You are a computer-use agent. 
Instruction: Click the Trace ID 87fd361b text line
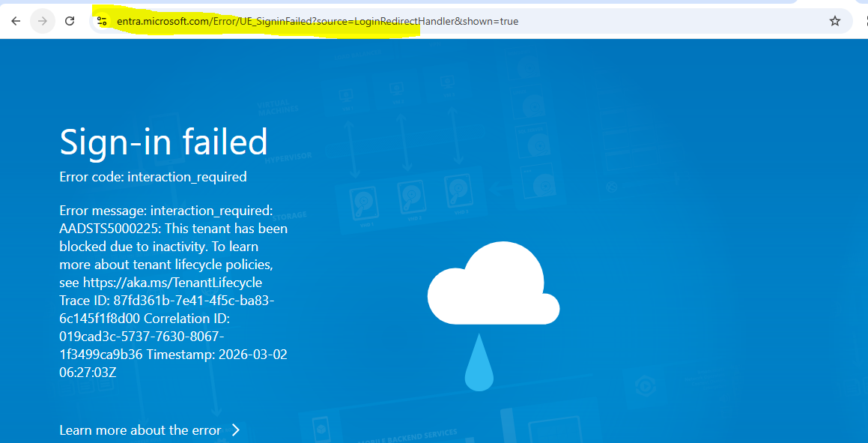pos(166,300)
